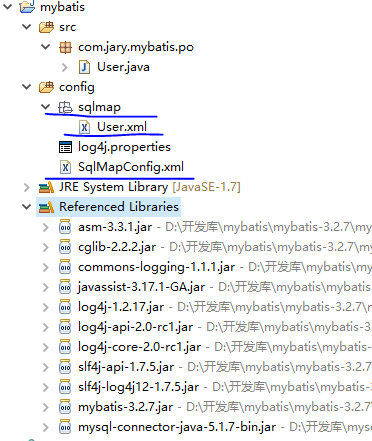Select the src folder label
This screenshot has width=372, height=441.
pos(68,27)
